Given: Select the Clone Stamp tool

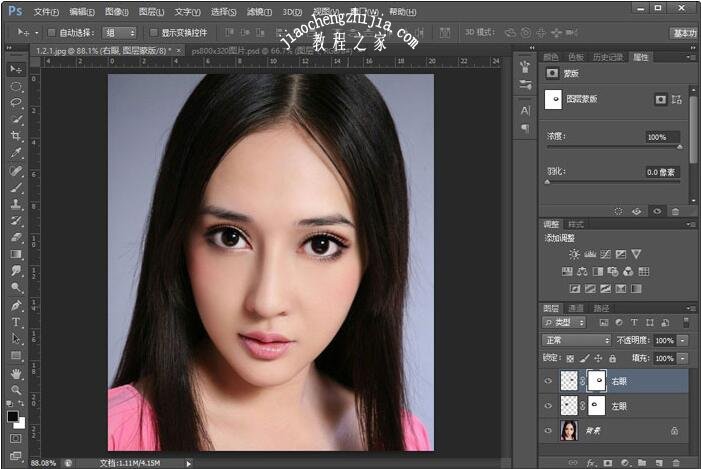Looking at the screenshot, I should [16, 204].
